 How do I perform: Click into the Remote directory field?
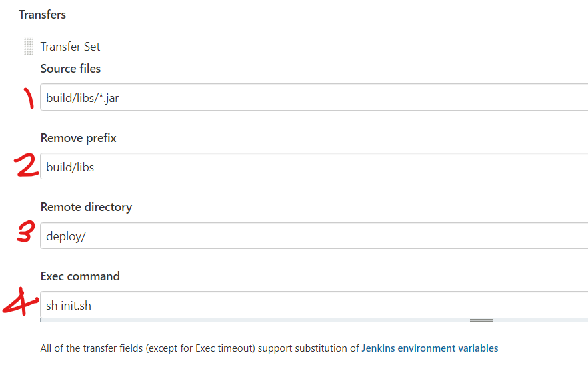(x=313, y=236)
